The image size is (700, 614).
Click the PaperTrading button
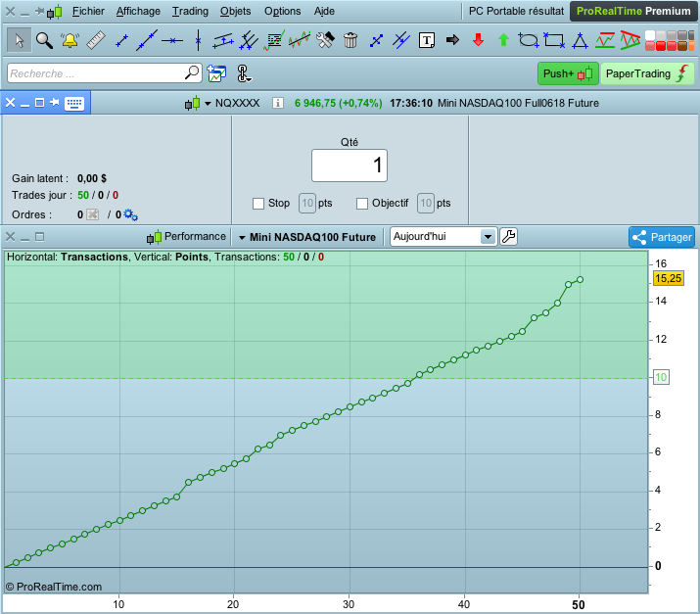[x=643, y=73]
